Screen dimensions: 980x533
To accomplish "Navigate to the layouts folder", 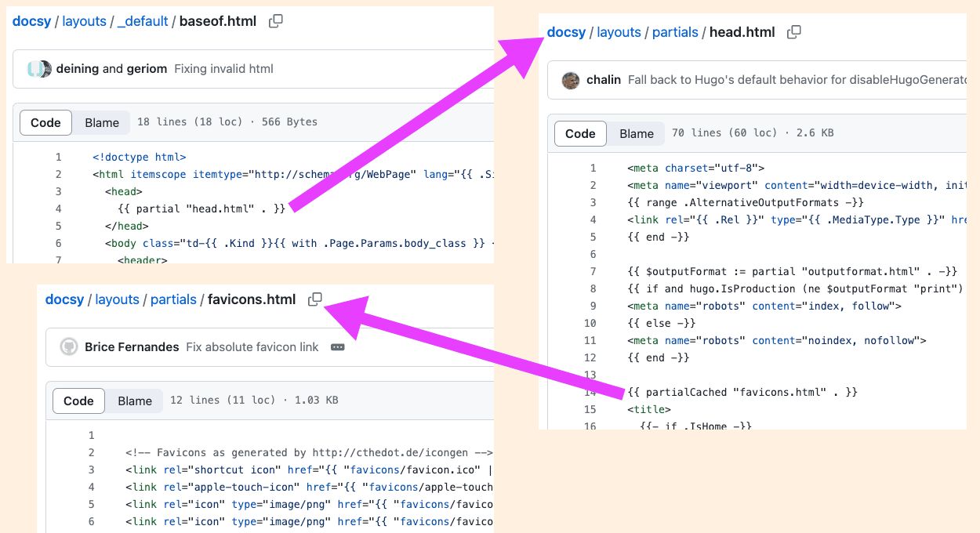I will 84,21.
